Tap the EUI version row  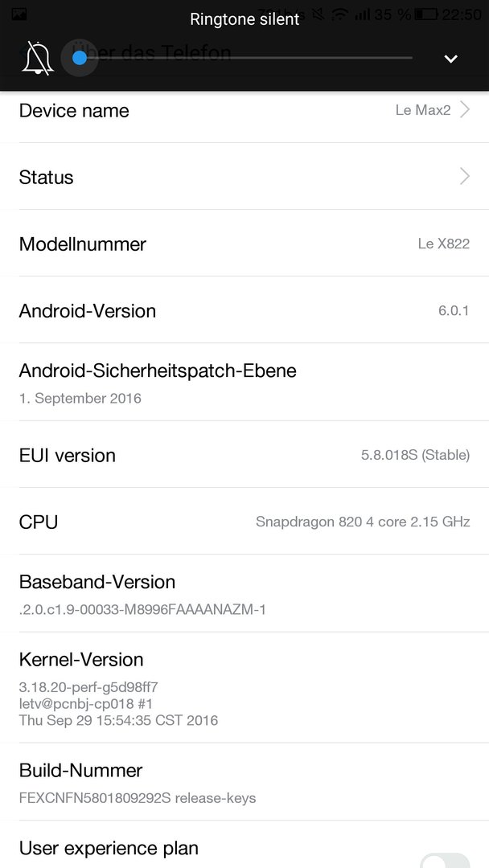[244, 454]
